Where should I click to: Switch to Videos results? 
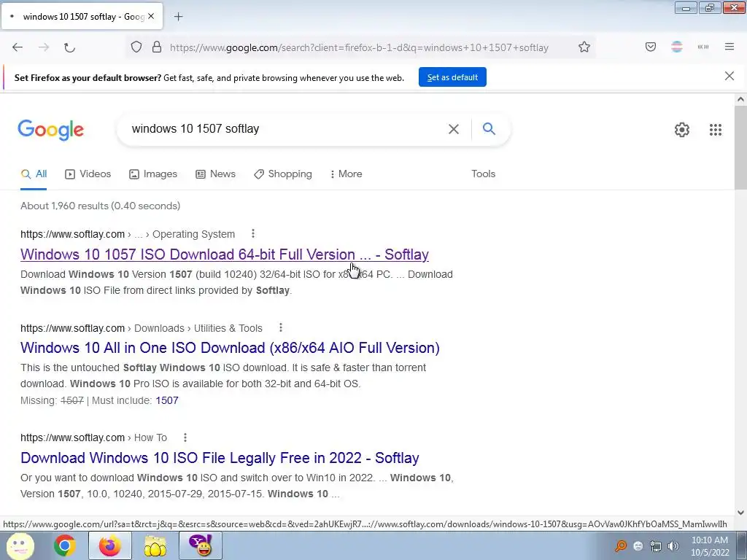88,174
